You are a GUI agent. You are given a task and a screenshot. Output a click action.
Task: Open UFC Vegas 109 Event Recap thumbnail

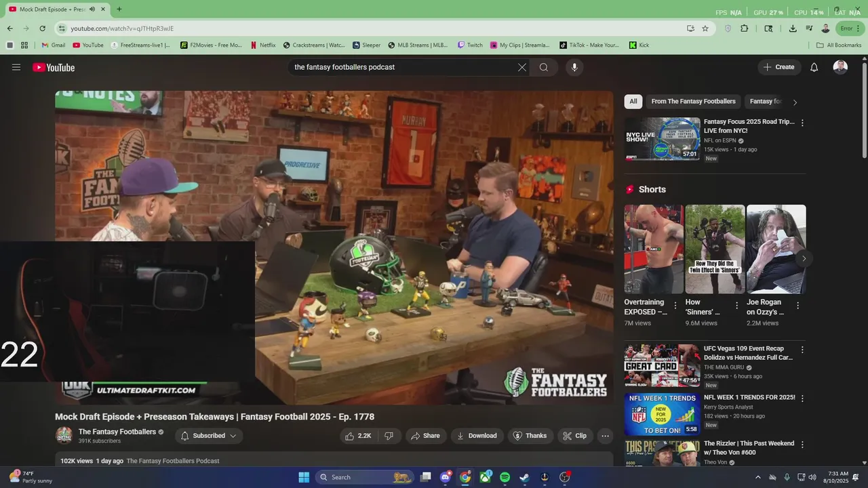coord(663,365)
